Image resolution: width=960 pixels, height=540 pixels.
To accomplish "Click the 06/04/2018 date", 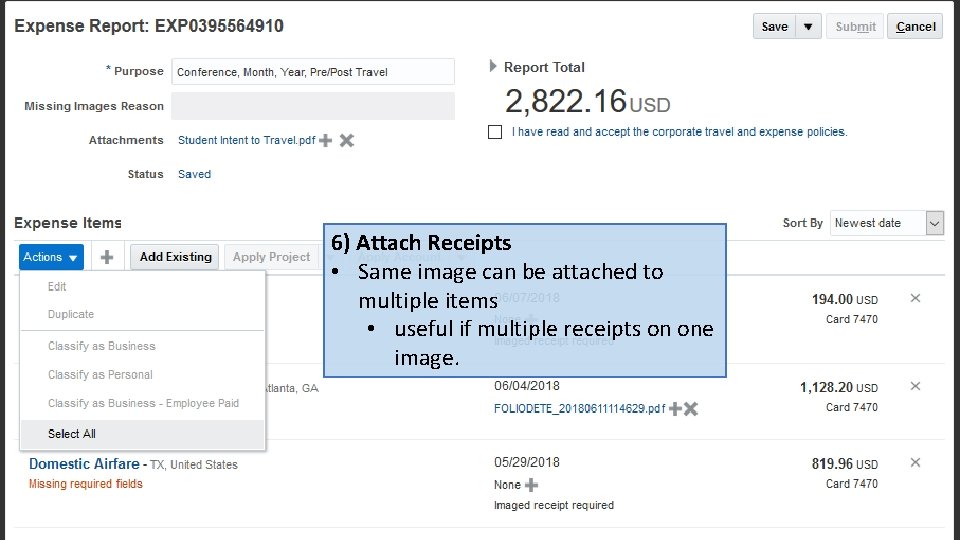I will tap(527, 386).
